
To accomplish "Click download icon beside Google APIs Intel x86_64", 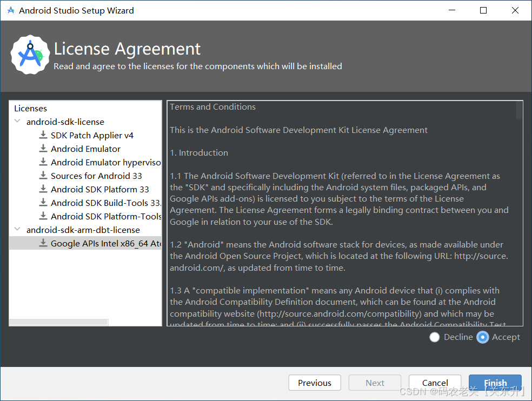I will [43, 243].
